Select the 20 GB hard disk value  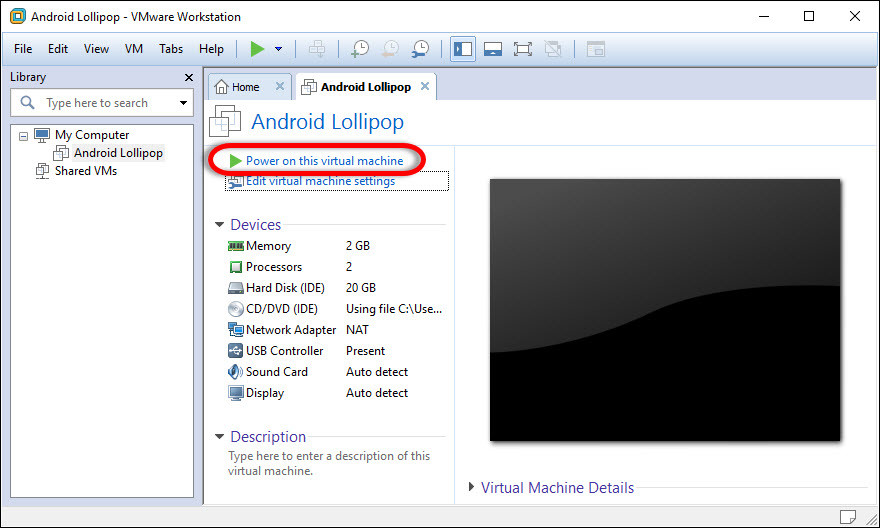tap(361, 288)
